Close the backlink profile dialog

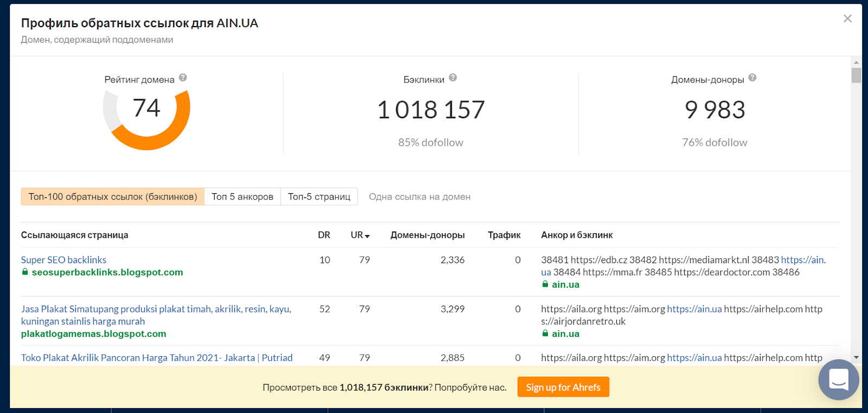[847, 18]
